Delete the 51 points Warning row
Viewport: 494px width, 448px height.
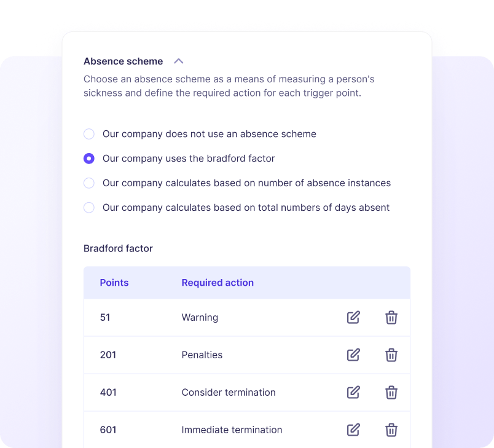[x=391, y=318]
